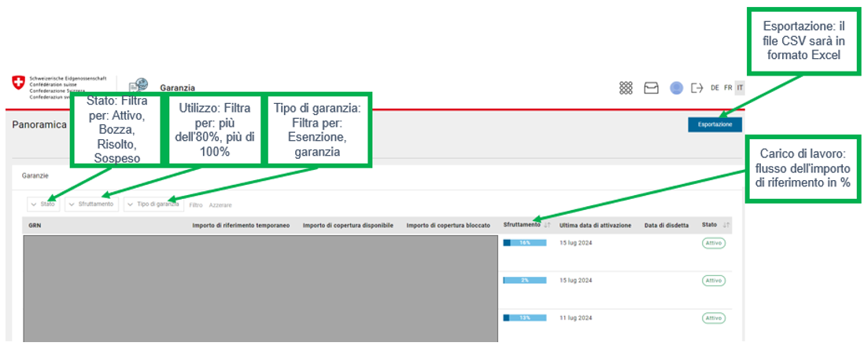Click the Ultima data di attivazione header
The width and height of the screenshot is (868, 350).
coord(595,225)
